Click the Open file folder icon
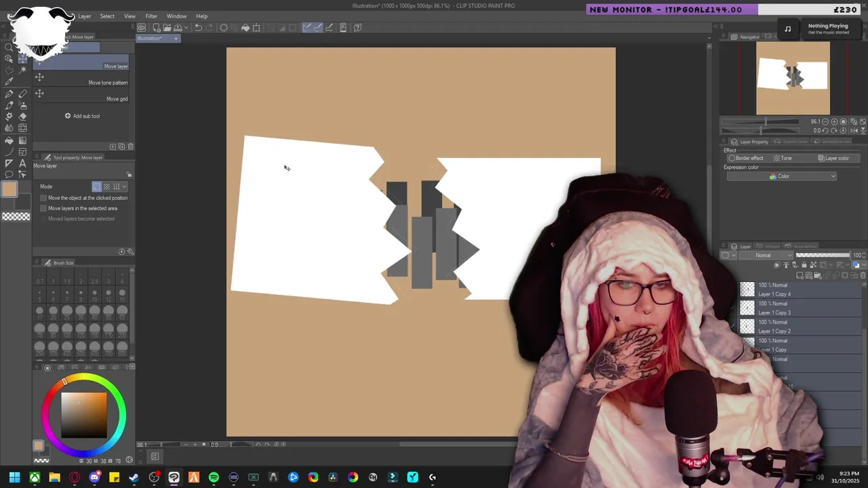Screen dimensions: 868x488 [x=167, y=28]
